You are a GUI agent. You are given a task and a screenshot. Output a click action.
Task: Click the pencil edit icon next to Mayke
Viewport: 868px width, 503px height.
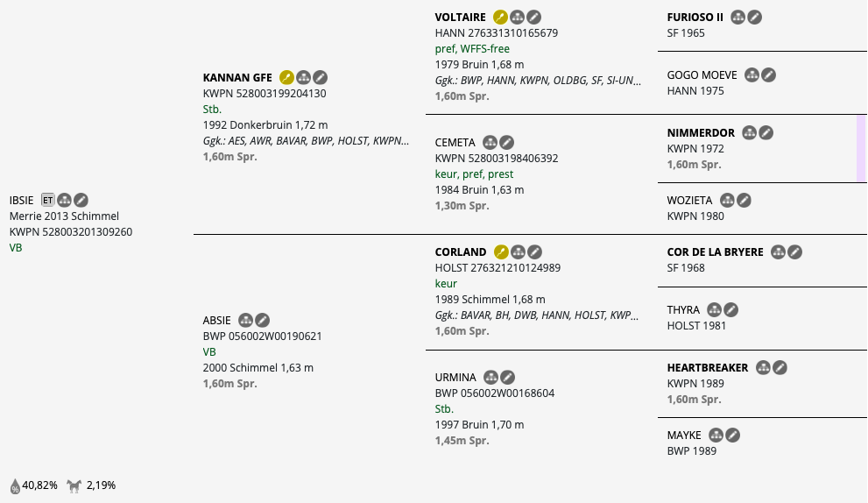pos(732,436)
